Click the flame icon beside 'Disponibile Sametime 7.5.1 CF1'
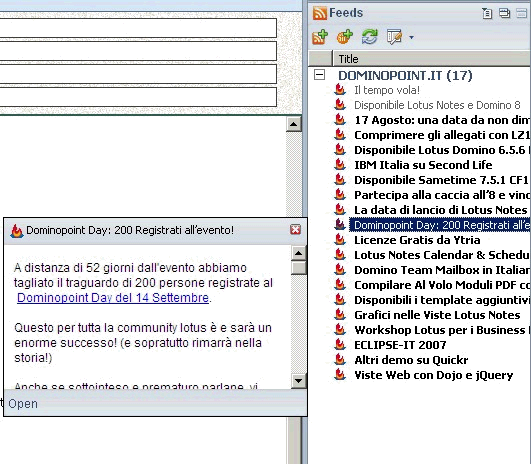Screen dimensions: 531x464 (x=340, y=180)
